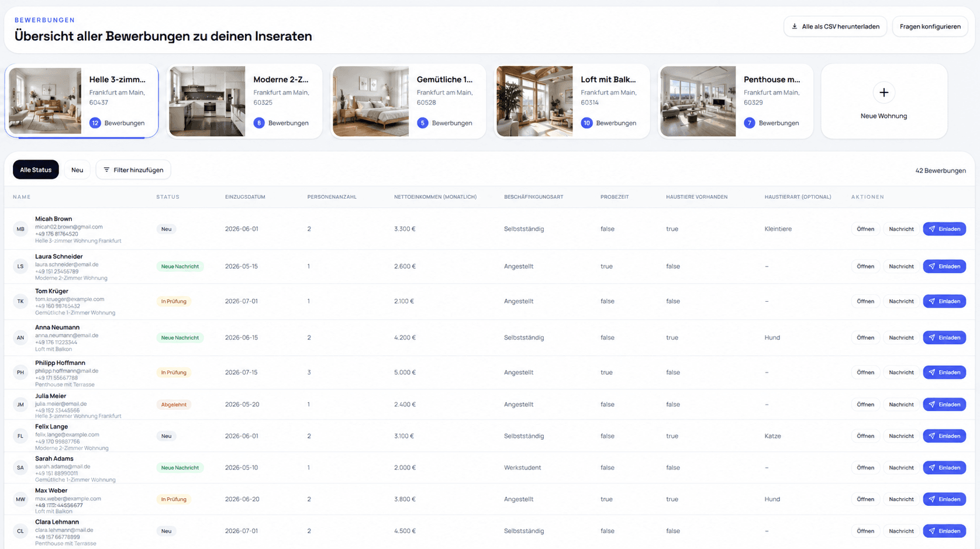The height and width of the screenshot is (549, 980).
Task: Select the Gemütliche 1... listing card
Action: [x=408, y=101]
